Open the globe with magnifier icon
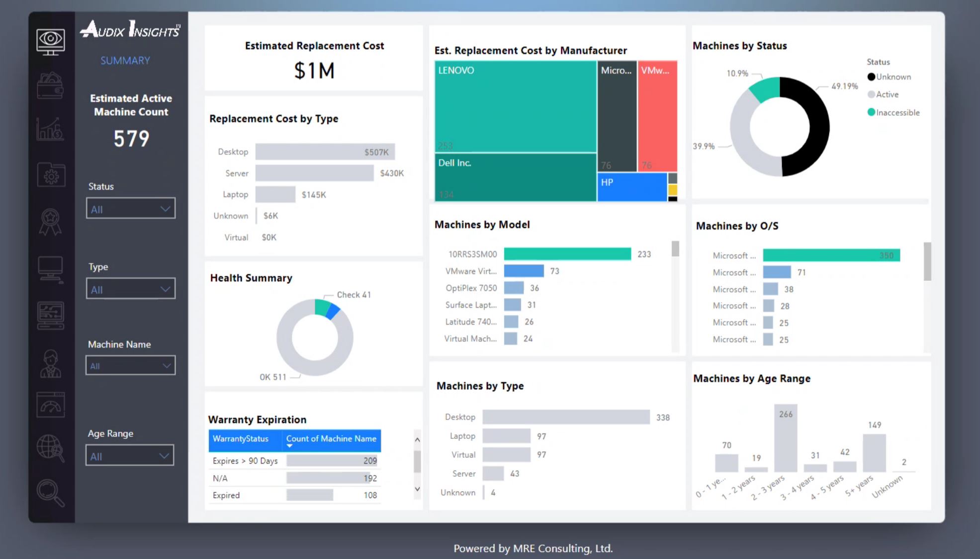 tap(51, 448)
